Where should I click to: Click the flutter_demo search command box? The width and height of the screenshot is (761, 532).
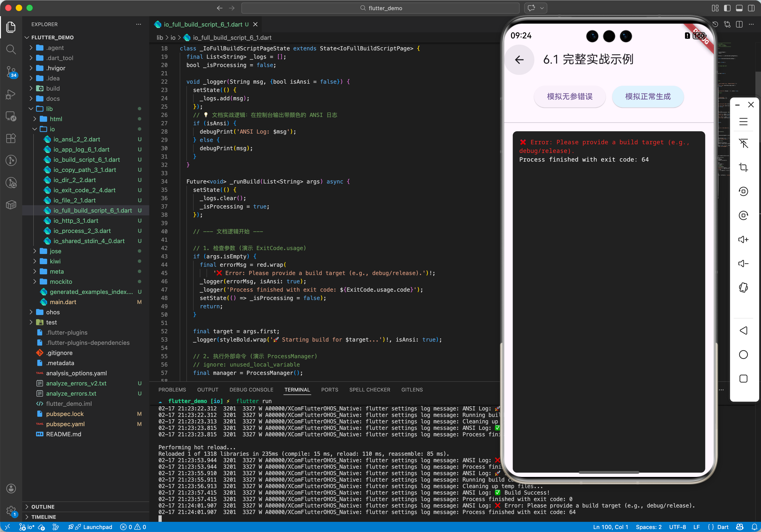[380, 8]
